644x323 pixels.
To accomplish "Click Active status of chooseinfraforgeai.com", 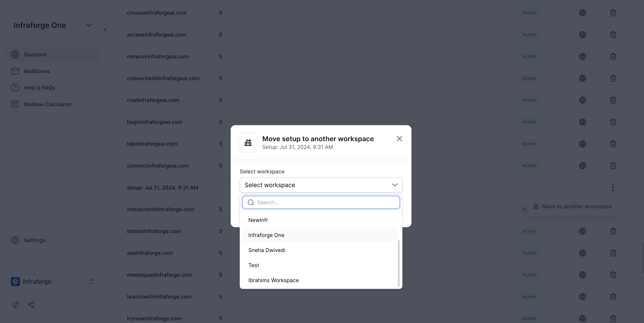I will point(529,13).
